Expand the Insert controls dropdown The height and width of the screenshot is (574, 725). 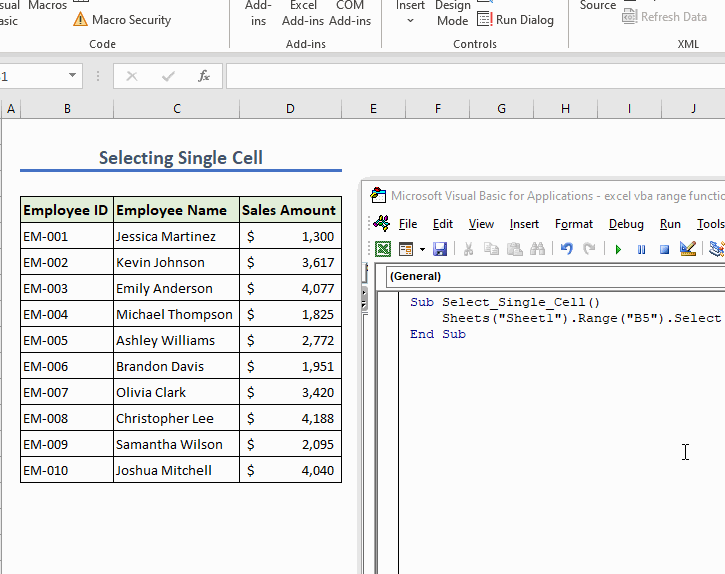[410, 19]
